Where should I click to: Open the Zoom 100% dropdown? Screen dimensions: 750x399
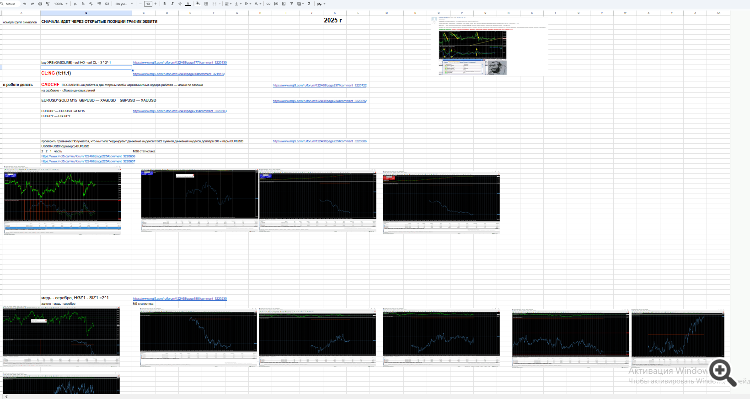tap(61, 3)
